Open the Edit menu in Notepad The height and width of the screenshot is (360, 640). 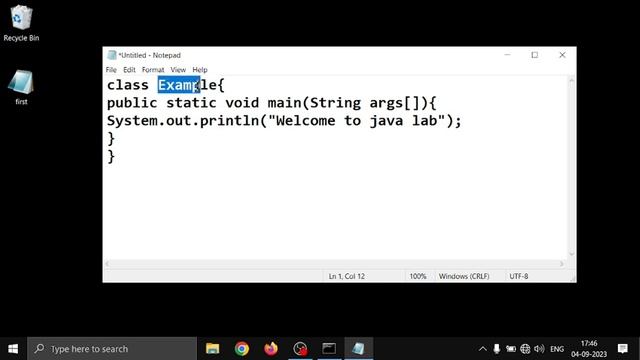point(129,70)
